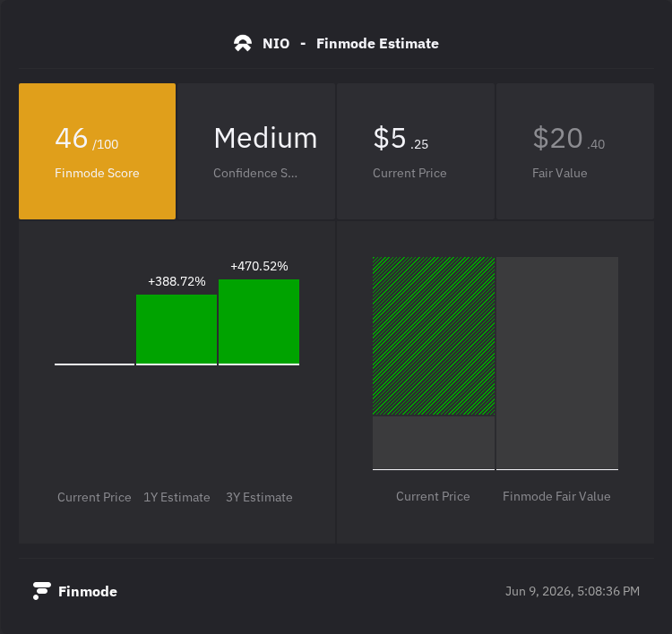The image size is (672, 634).
Task: Click the '46 /100' score value
Action: (x=87, y=139)
